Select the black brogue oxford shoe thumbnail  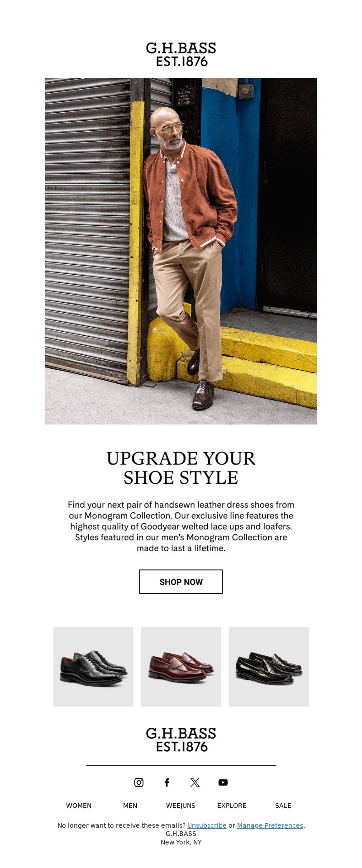point(93,667)
